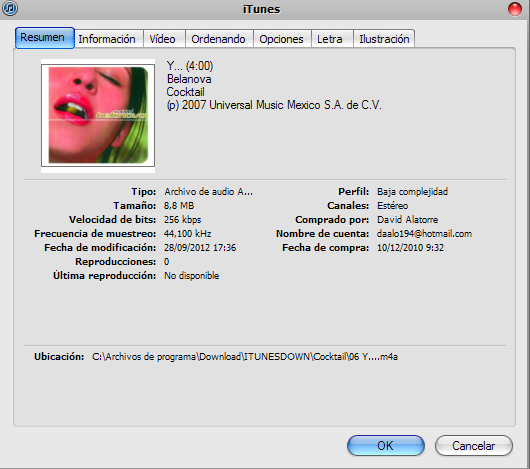Click the 'Velocidad de bits:' label
530x469 pixels.
tap(113, 220)
